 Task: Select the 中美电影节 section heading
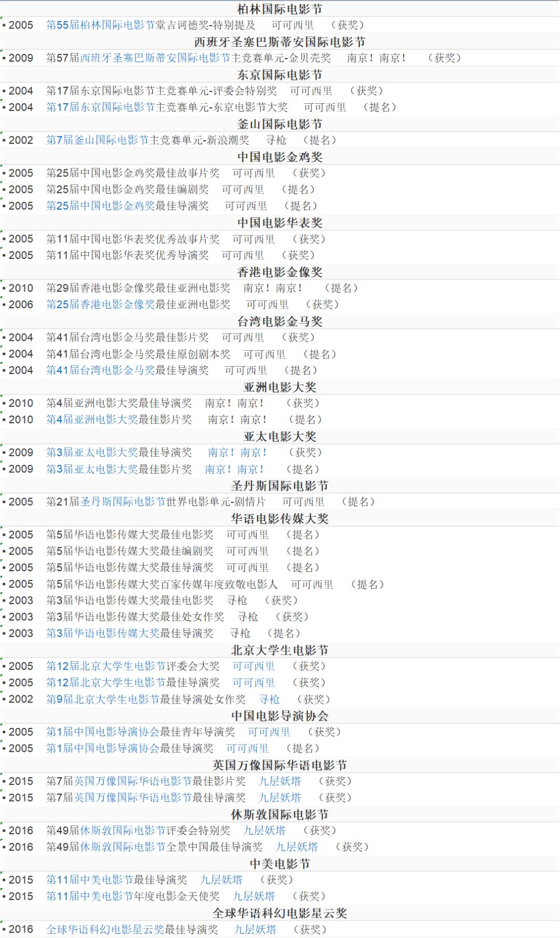point(280,864)
